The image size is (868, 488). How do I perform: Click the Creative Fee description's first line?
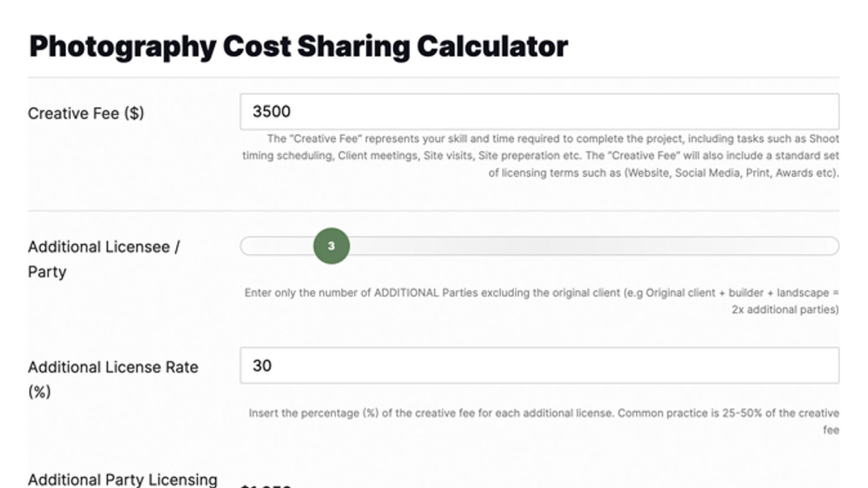click(x=553, y=139)
